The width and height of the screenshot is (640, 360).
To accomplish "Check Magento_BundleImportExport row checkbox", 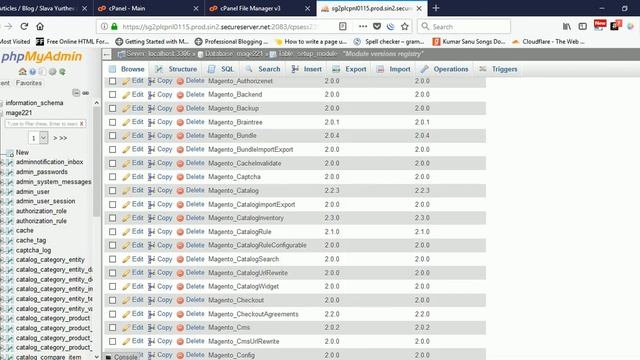I will 112,150.
